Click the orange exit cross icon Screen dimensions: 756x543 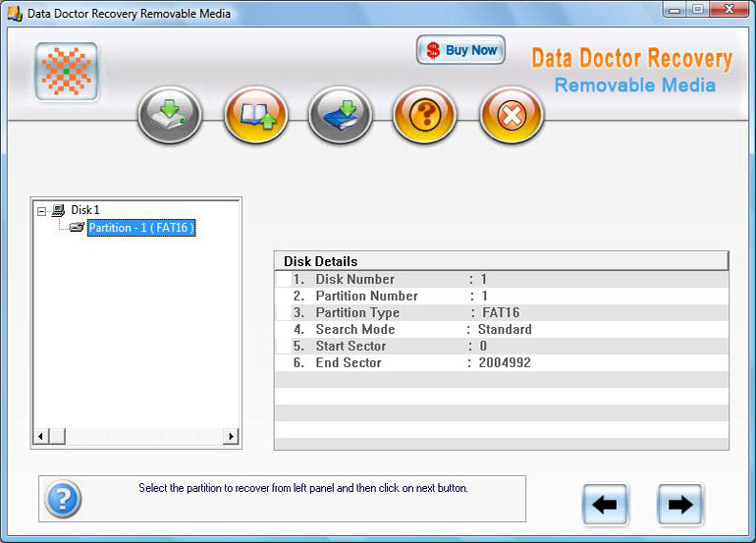coord(512,115)
